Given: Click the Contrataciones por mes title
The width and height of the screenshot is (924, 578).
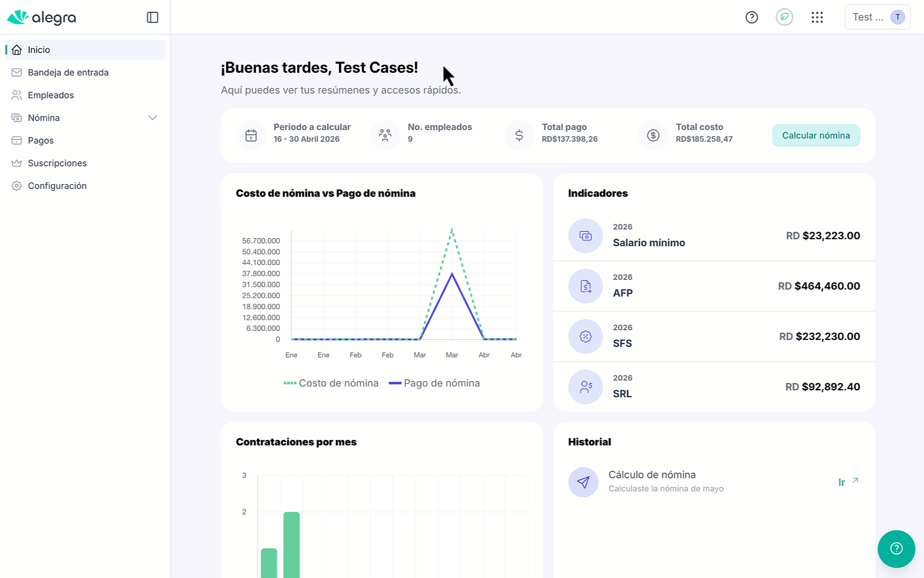Looking at the screenshot, I should (x=296, y=442).
